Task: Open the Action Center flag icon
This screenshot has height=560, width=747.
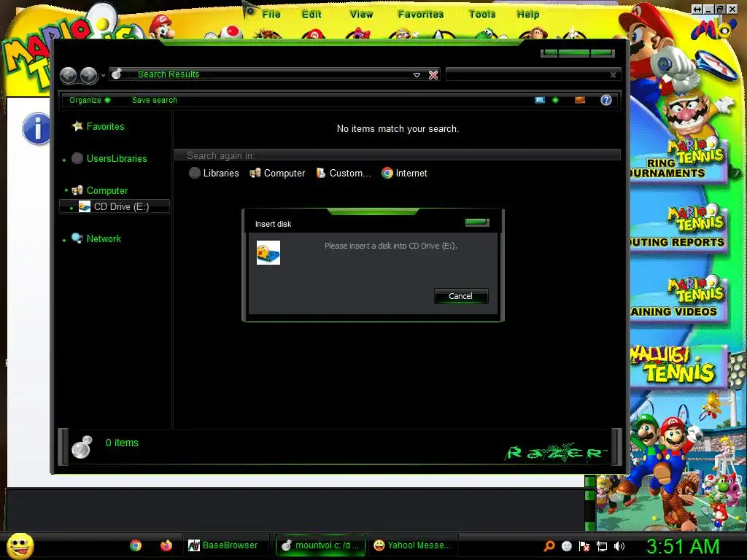Action: pyautogui.click(x=584, y=546)
